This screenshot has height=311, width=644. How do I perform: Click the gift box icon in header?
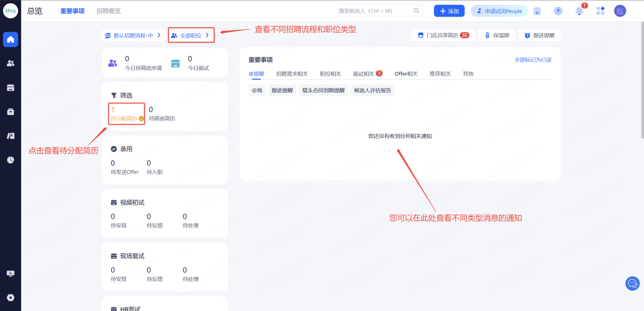pos(537,11)
